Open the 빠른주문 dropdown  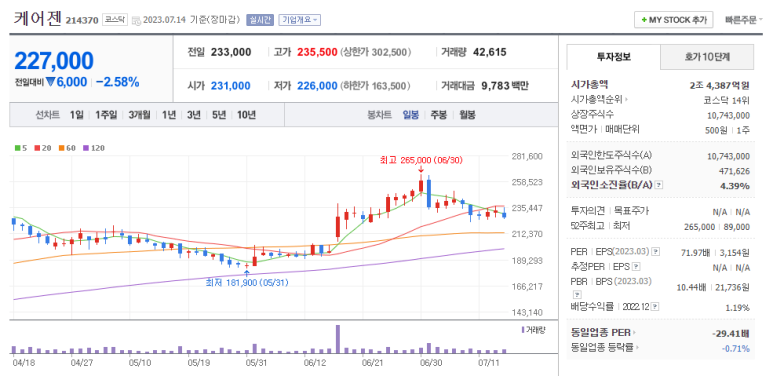743,20
